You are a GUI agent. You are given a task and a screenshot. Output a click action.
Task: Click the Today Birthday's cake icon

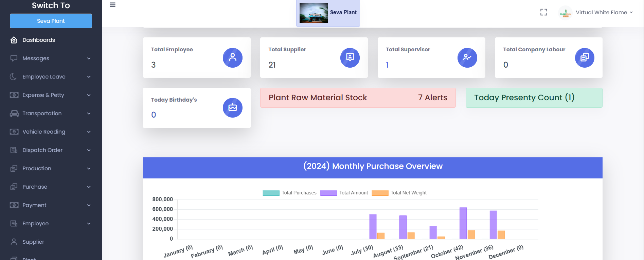(232, 108)
